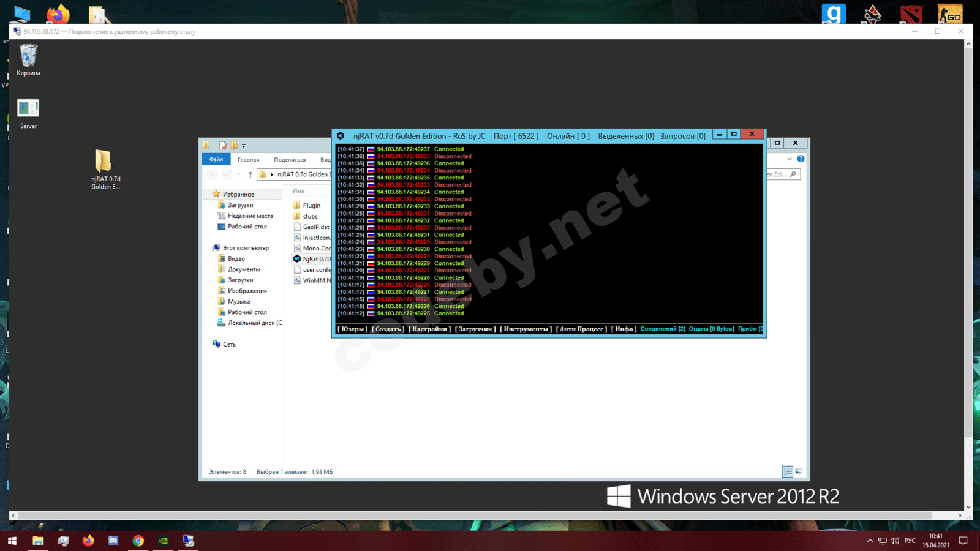Launch Google Chrome from the taskbar
The image size is (980, 551).
coord(138,541)
